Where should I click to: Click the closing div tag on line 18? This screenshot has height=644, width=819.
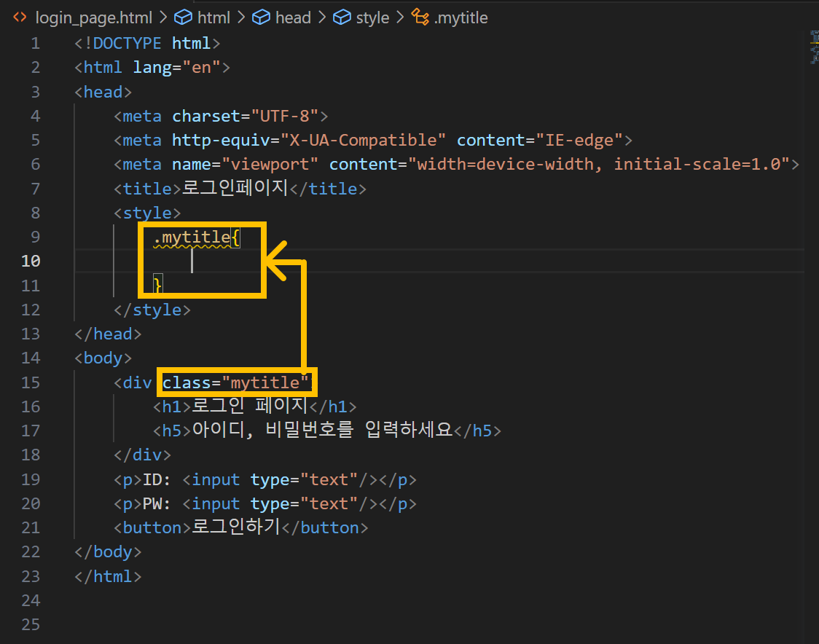pyautogui.click(x=142, y=455)
